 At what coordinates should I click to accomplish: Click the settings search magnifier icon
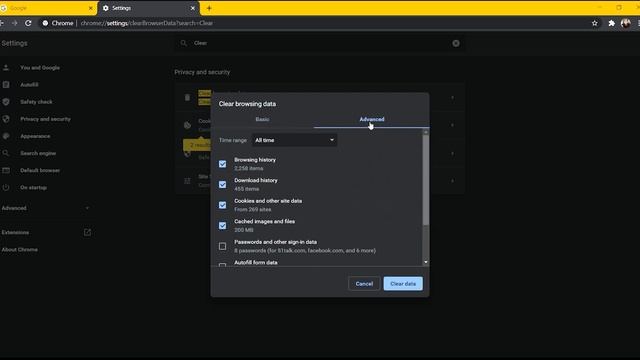pyautogui.click(x=184, y=43)
